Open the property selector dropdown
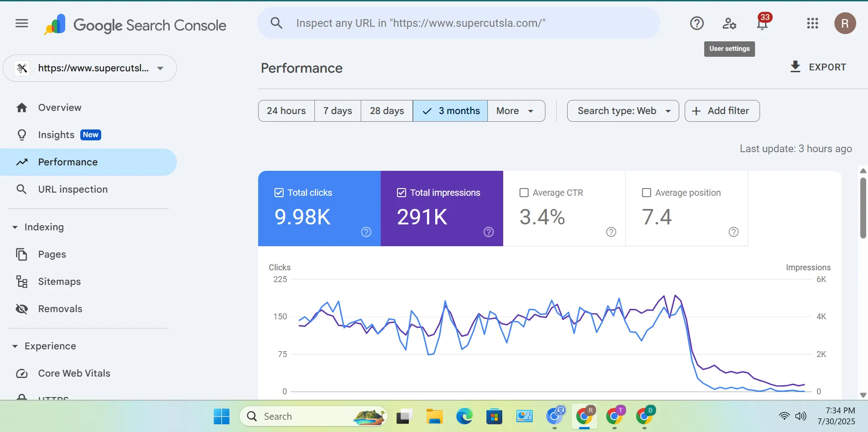 [x=90, y=68]
